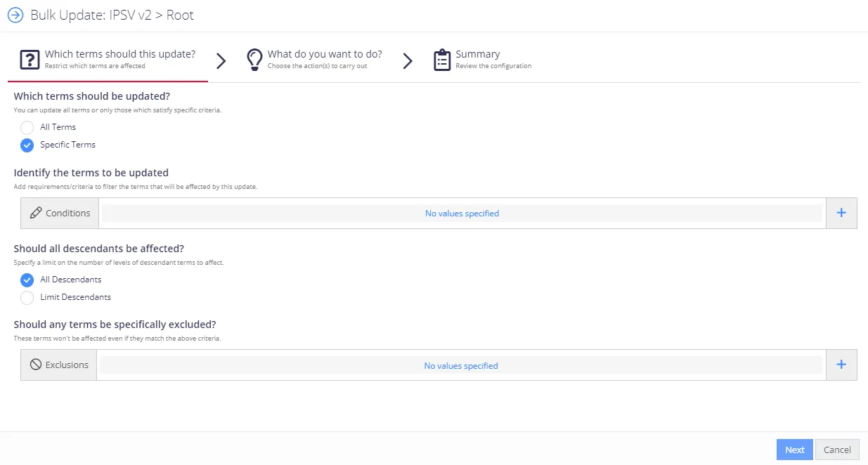868x465 pixels.
Task: Add an exclusion with the plus button
Action: pyautogui.click(x=841, y=365)
